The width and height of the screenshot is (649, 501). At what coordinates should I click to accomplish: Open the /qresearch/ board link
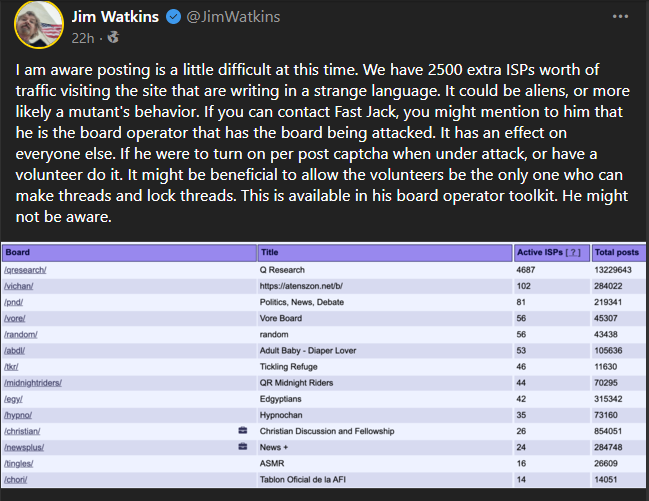click(x=25, y=270)
